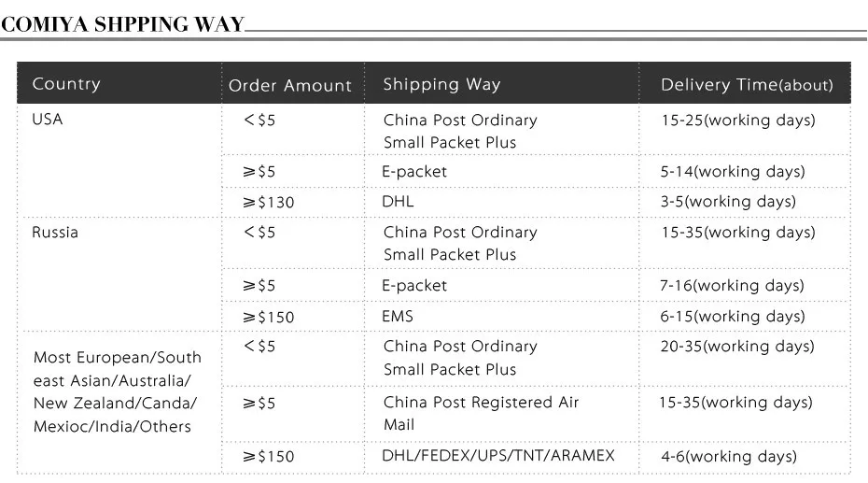
Task: Click the 15-25(working days) delivery time
Action: click(x=737, y=121)
